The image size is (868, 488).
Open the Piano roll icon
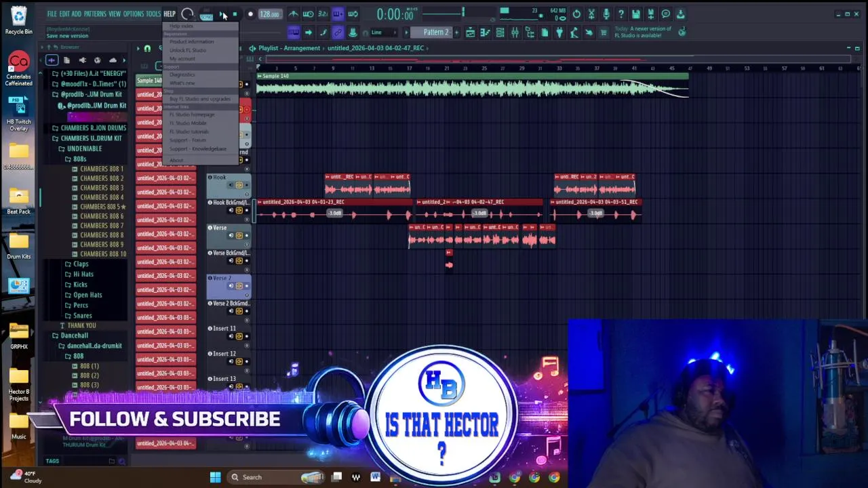486,33
